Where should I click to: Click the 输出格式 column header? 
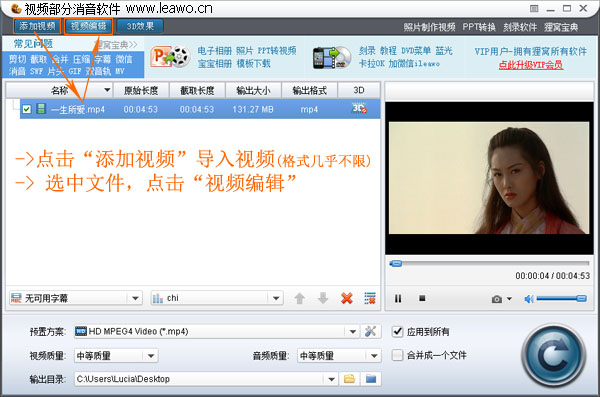309,90
